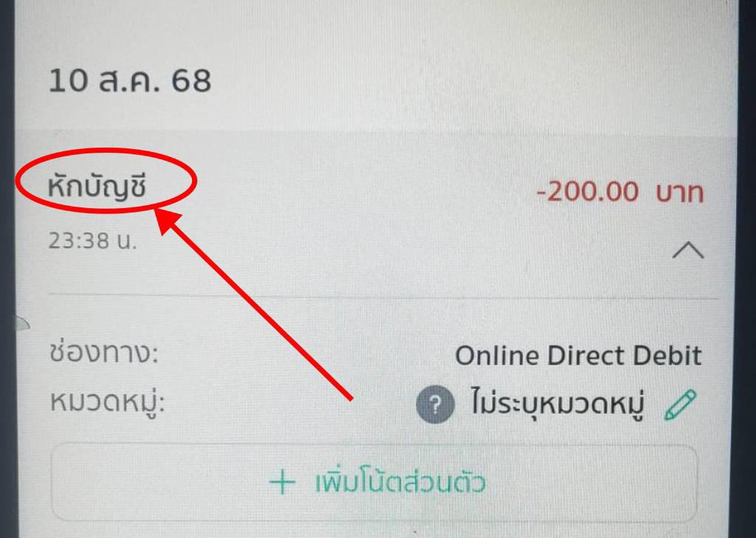The height and width of the screenshot is (538, 756).
Task: Click the หมวดหมู่: field label
Action: point(108,401)
